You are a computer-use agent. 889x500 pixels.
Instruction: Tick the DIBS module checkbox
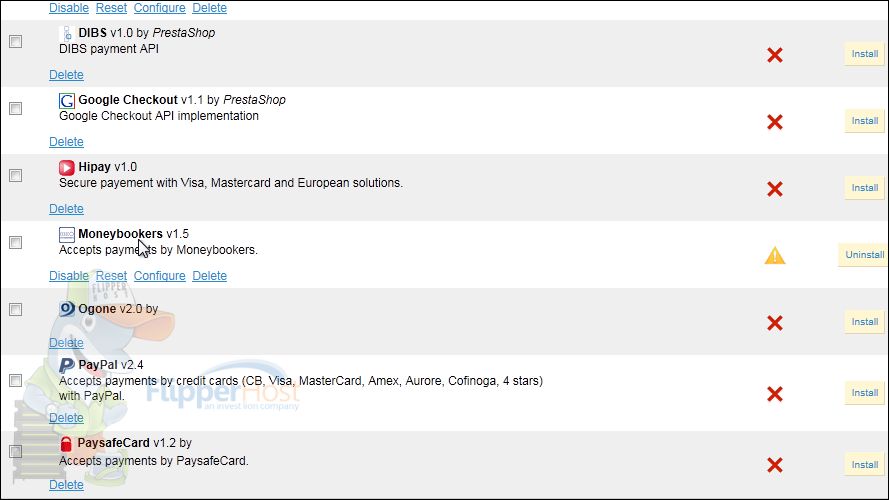[15, 42]
